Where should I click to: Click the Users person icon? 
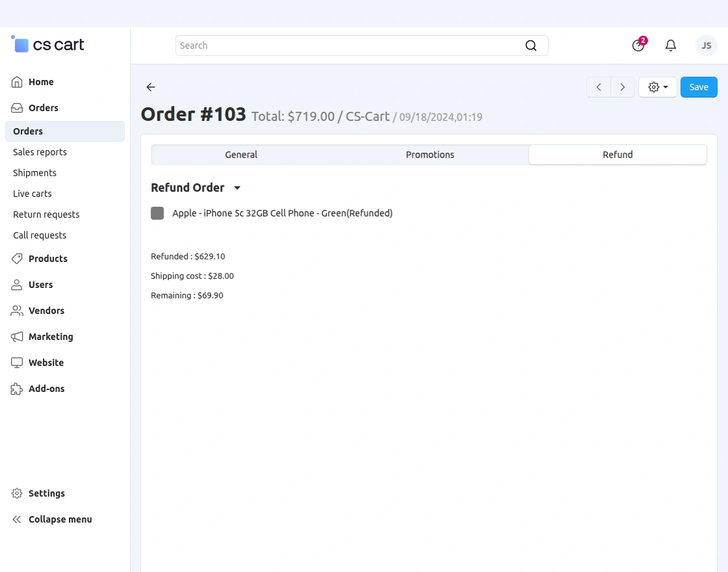(x=17, y=285)
